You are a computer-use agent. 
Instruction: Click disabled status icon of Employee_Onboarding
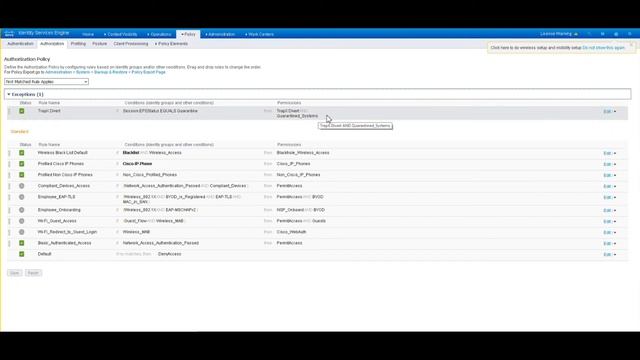point(22,210)
